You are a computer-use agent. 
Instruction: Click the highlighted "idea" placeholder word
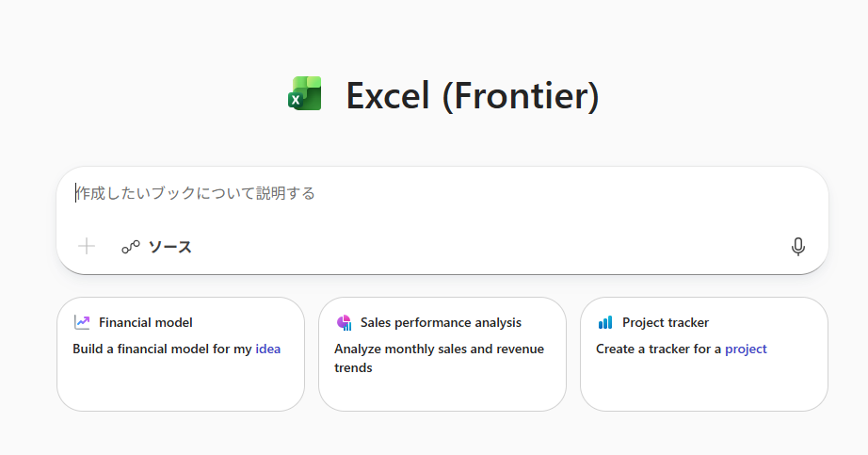tap(268, 349)
